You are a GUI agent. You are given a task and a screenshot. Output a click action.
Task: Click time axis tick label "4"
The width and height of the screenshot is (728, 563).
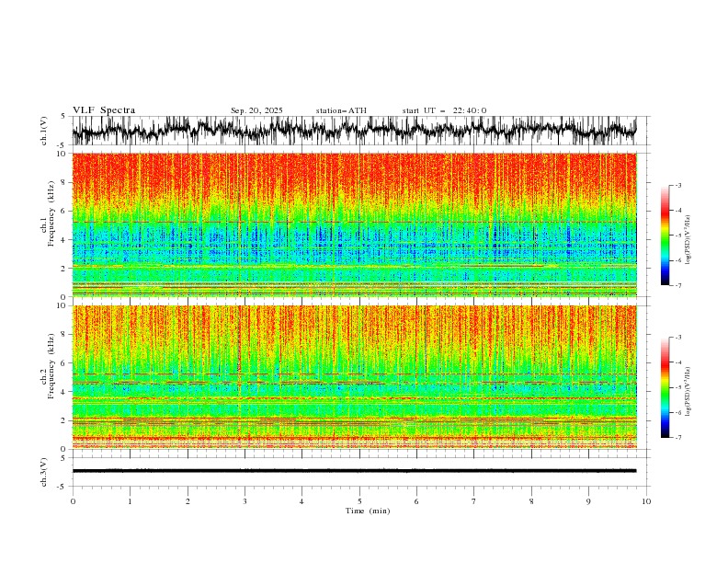[x=301, y=501]
